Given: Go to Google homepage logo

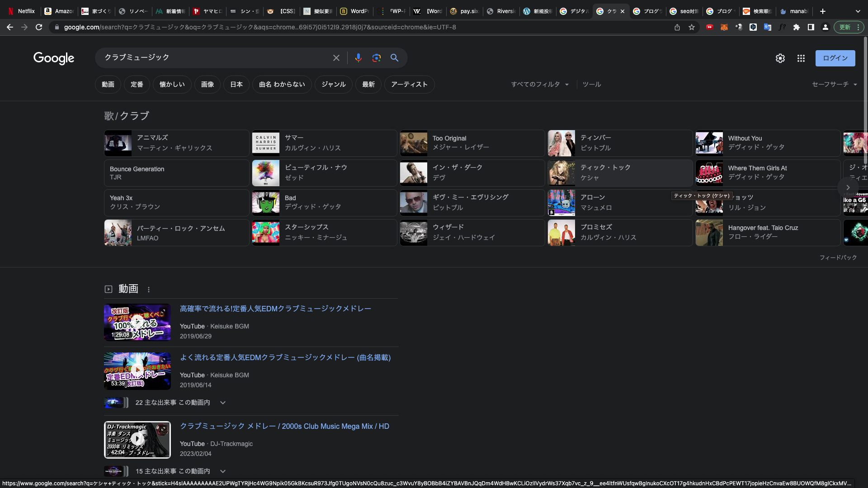Looking at the screenshot, I should (54, 58).
